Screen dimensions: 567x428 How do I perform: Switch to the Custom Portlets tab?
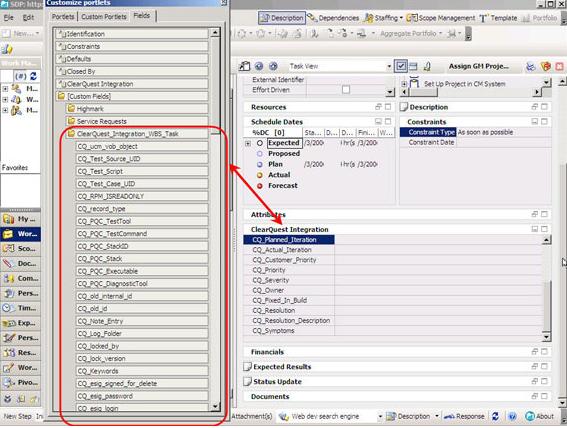click(104, 17)
